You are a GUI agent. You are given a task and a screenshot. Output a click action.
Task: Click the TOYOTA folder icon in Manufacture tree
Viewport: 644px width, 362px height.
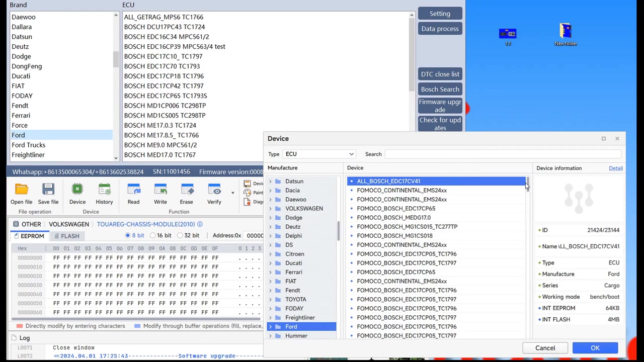pyautogui.click(x=278, y=300)
